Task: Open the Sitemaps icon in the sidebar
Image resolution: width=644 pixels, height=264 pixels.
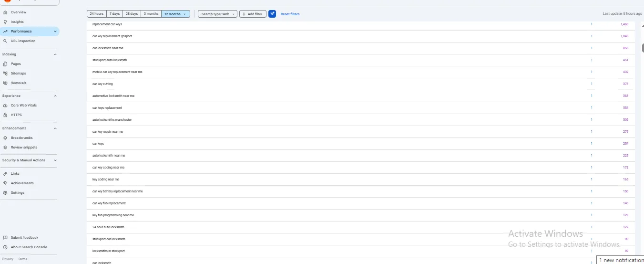Action: click(x=5, y=74)
